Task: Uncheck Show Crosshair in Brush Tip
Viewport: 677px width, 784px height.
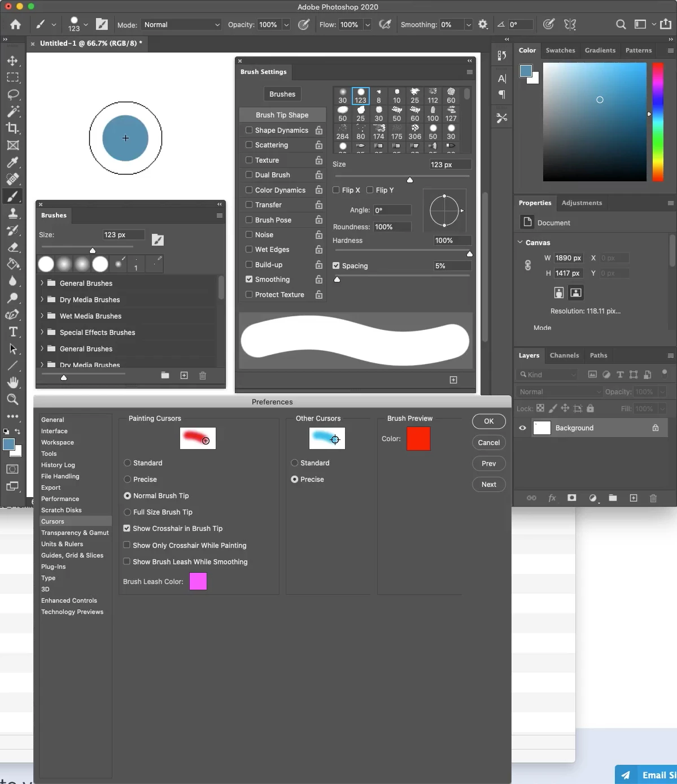Action: point(126,528)
